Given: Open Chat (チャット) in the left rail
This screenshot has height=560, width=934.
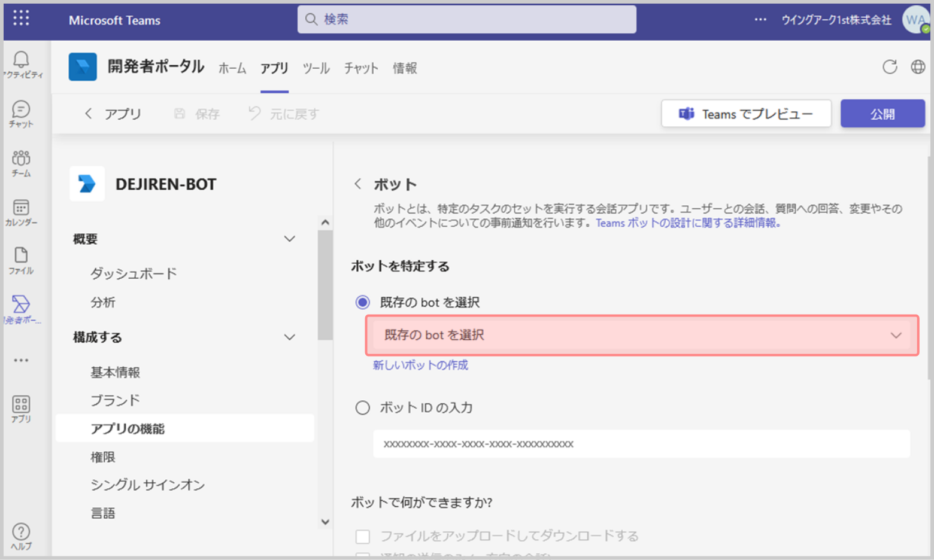Looking at the screenshot, I should tap(21, 114).
